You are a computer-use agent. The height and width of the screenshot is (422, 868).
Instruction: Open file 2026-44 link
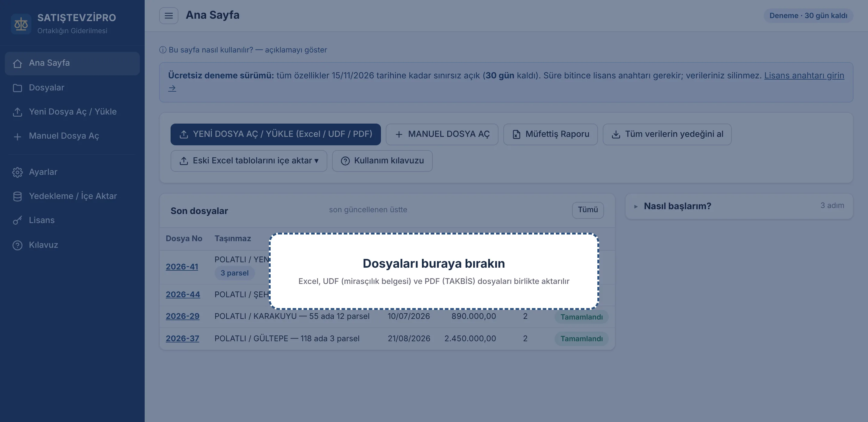coord(183,294)
